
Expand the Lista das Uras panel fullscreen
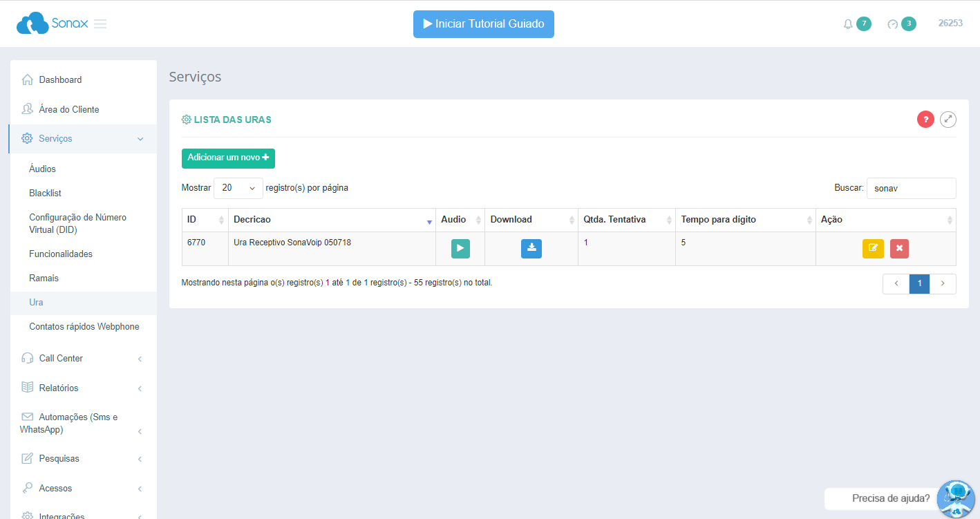pos(948,120)
